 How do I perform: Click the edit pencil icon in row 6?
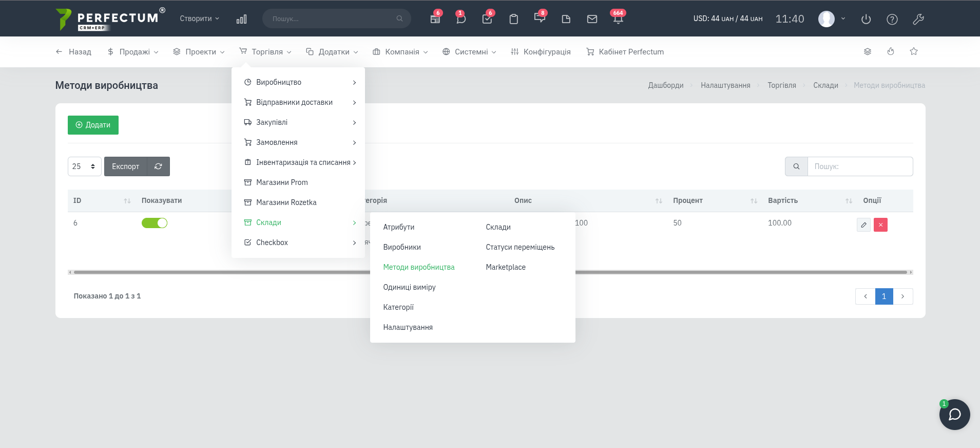[863, 225]
